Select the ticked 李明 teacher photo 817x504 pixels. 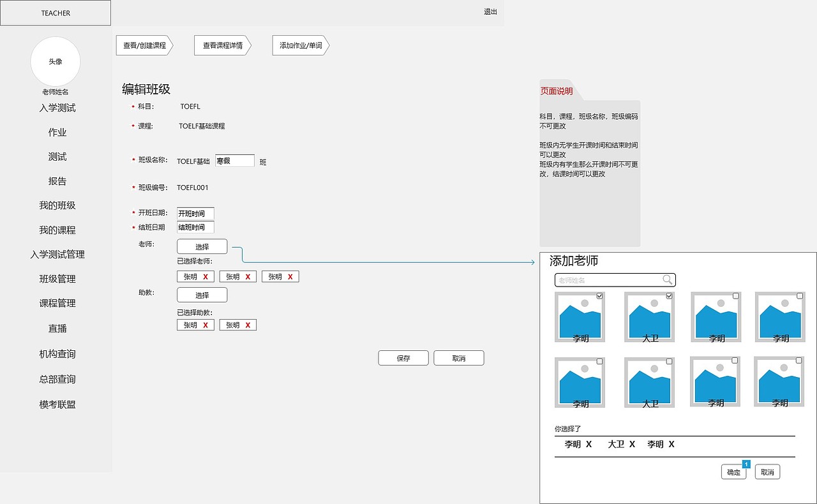580,317
